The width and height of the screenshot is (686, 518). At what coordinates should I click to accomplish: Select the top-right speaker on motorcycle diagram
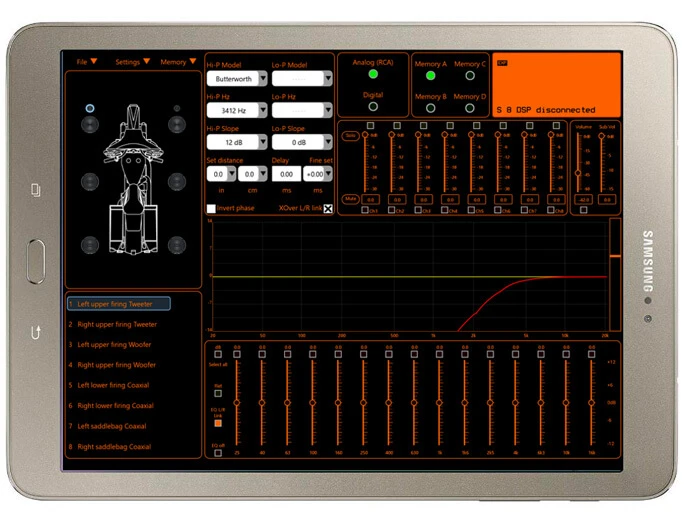pyautogui.click(x=177, y=124)
